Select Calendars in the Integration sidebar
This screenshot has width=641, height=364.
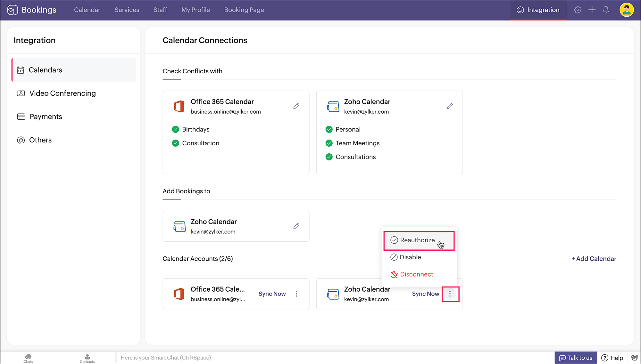(x=74, y=70)
